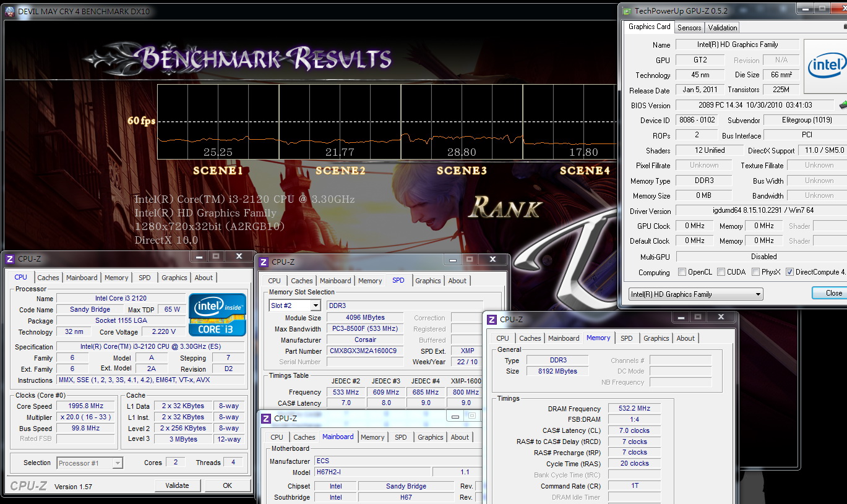Click the Driver Version 'igdumd64 8.15.10.2291 / Win7 64'
This screenshot has width=847, height=504.
[x=762, y=211]
